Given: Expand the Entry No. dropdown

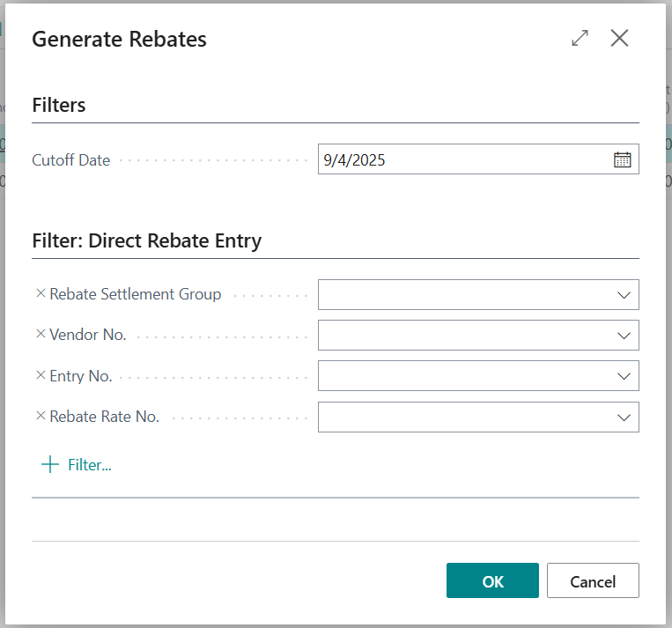Looking at the screenshot, I should coord(624,376).
